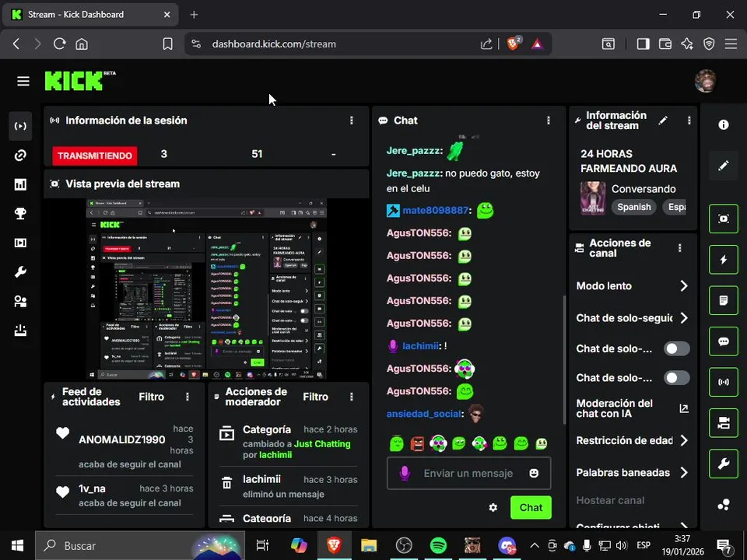Toggle the moderator actions note widget button
This screenshot has width=747, height=560.
723,300
